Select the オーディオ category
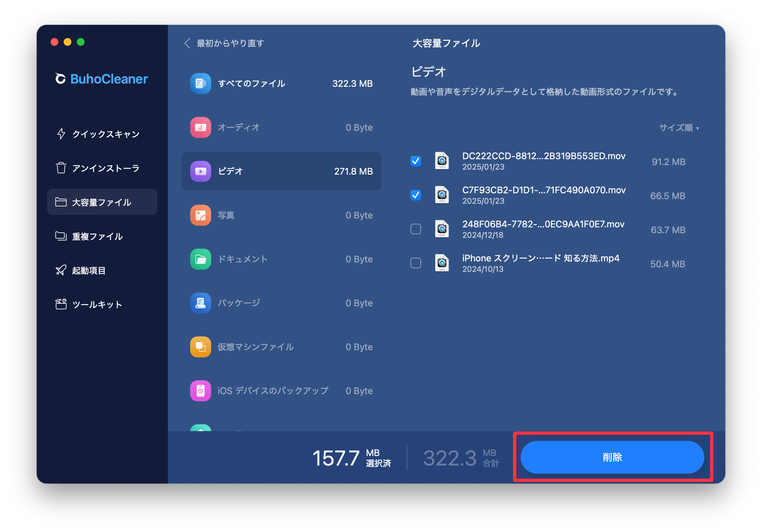 [281, 127]
